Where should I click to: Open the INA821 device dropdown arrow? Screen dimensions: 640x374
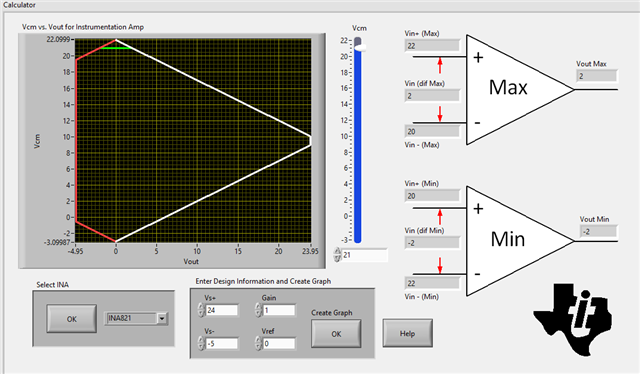tap(162, 318)
